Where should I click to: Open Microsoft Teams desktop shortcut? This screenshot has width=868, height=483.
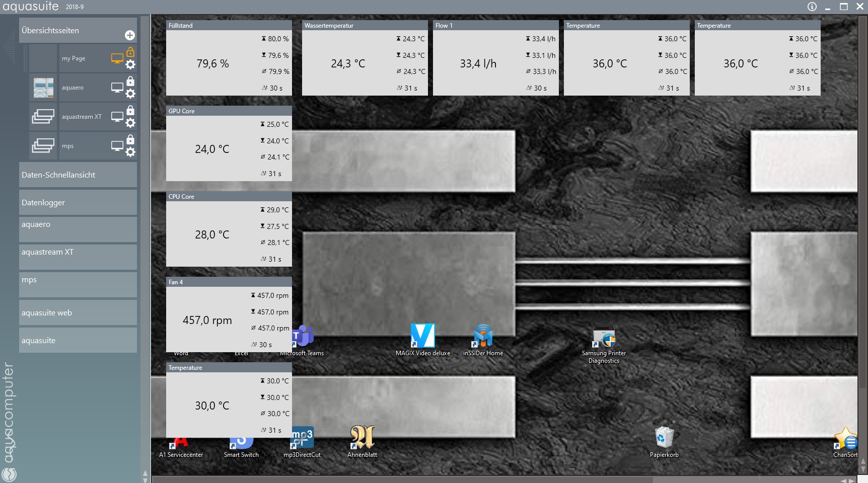(x=302, y=341)
